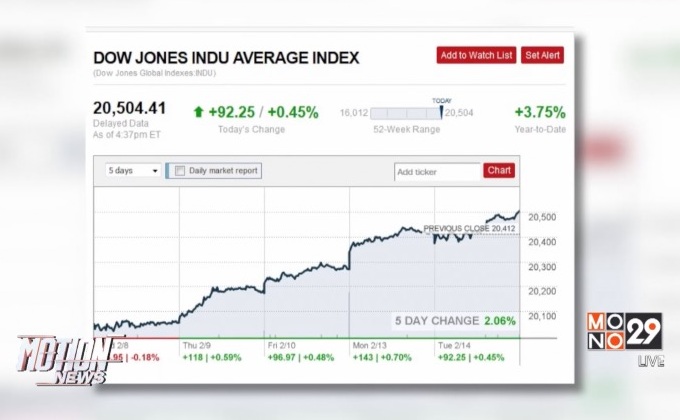Select the Mon 2/13 date label
The height and width of the screenshot is (420, 680).
(369, 344)
